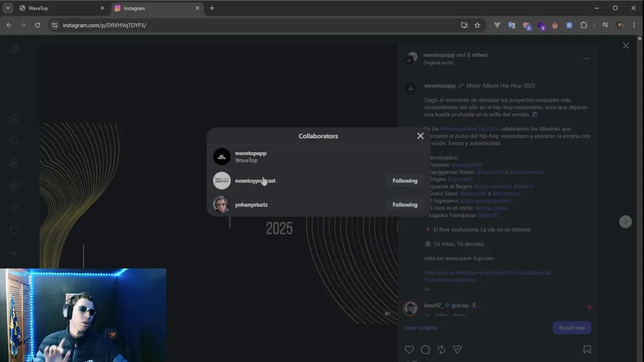
Task: Go forward in browser history
Action: (23, 25)
